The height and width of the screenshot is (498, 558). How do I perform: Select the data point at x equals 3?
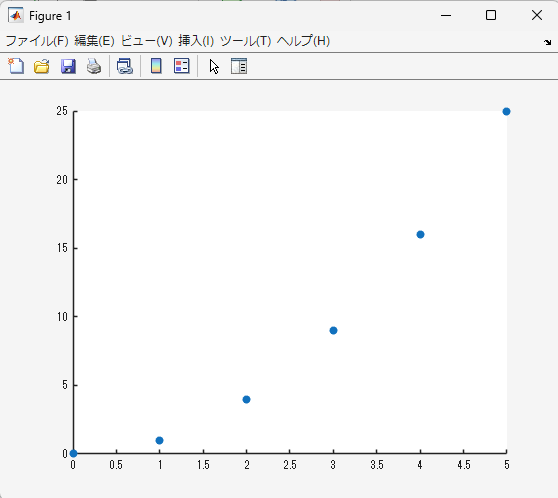tap(333, 331)
